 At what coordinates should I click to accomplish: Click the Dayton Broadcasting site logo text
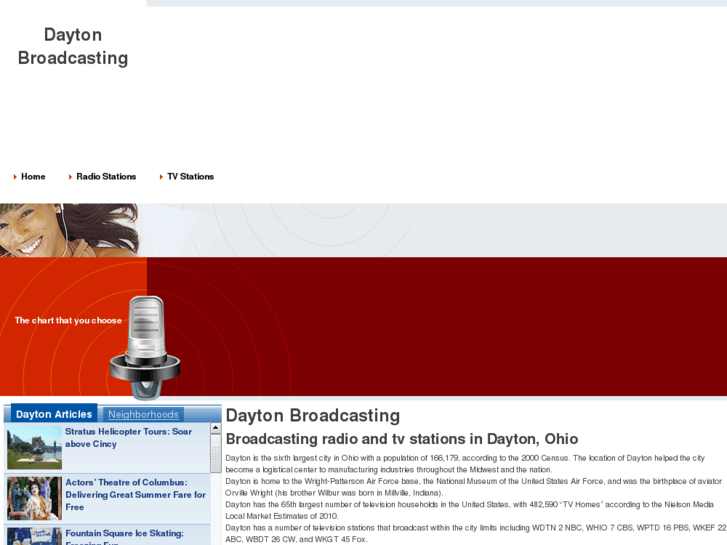[x=73, y=46]
